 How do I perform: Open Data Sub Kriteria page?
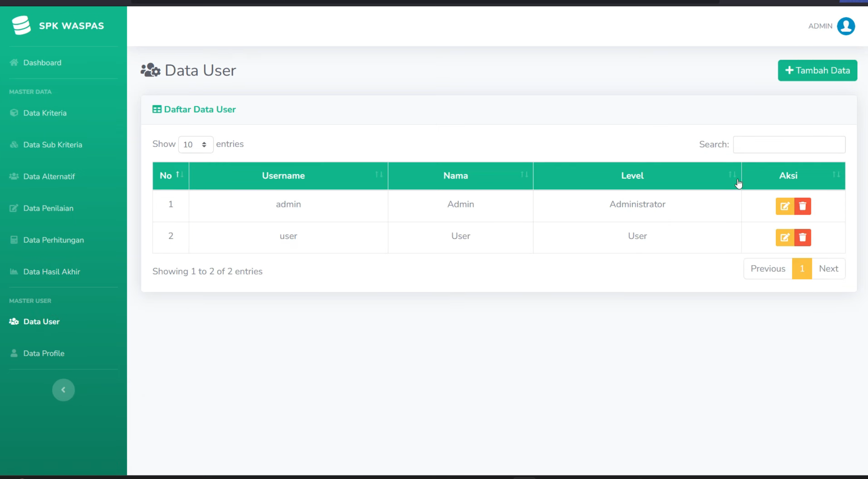(53, 145)
